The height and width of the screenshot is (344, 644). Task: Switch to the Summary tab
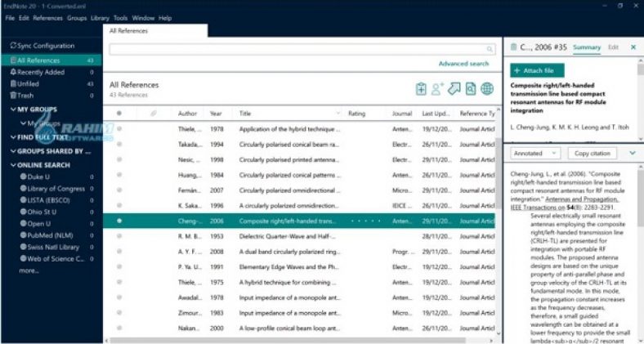pos(587,47)
